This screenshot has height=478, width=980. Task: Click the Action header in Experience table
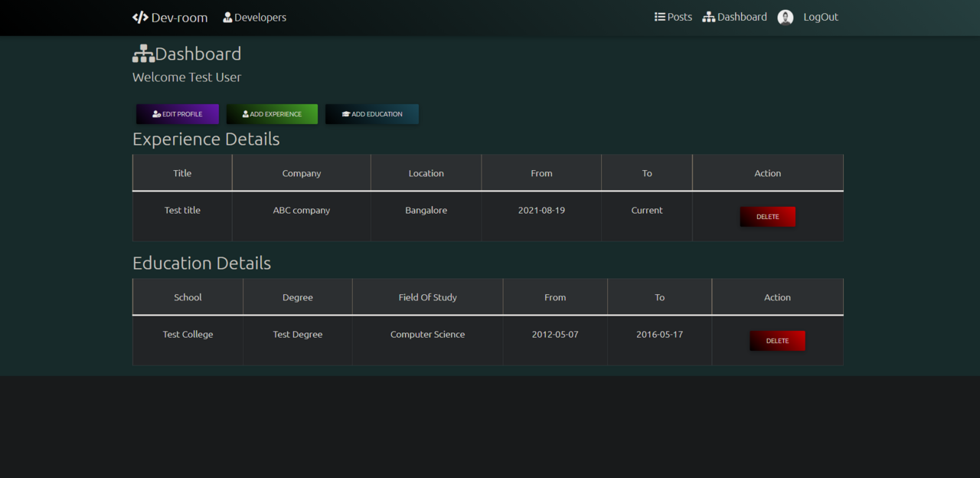coord(768,173)
